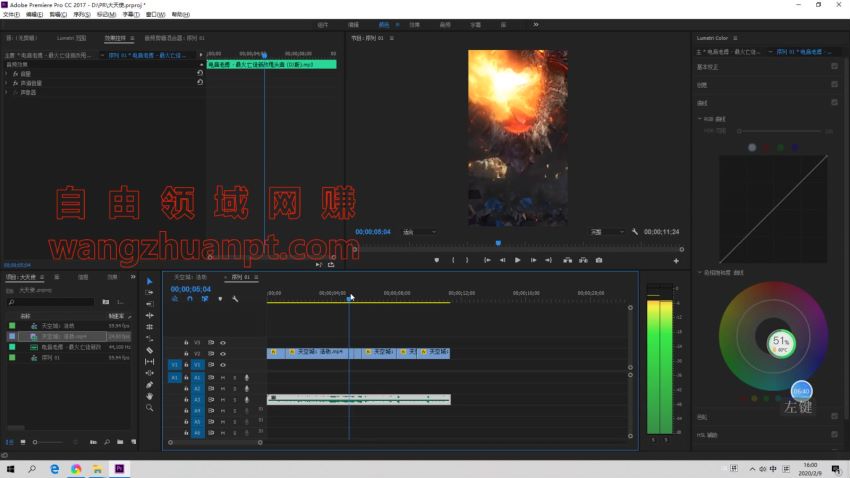850x478 pixels.
Task: Open timeline display settings wrench
Action: coord(235,299)
